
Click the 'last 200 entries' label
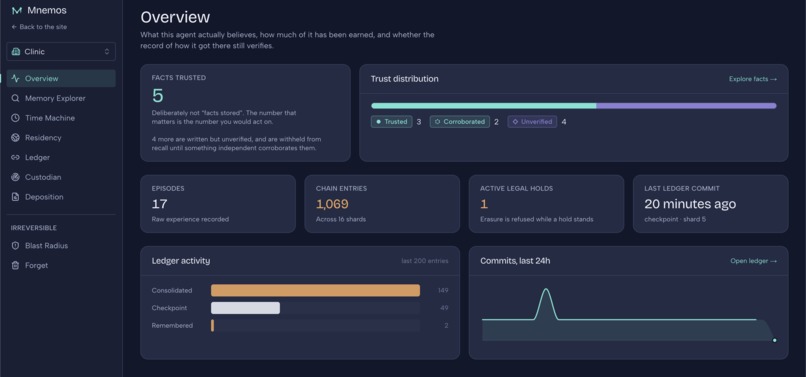(x=425, y=261)
